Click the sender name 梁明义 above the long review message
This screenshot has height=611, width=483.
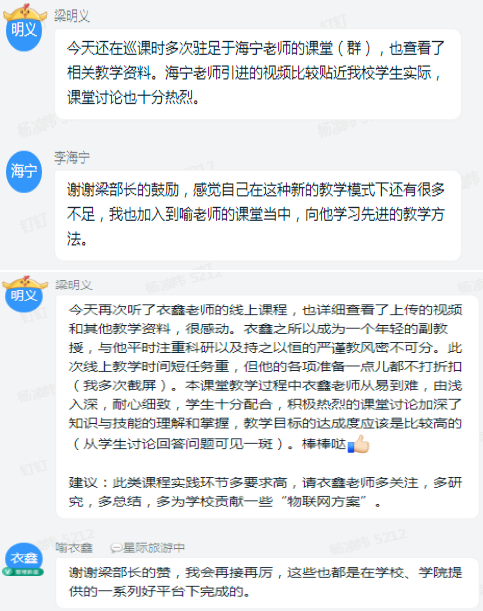(x=74, y=285)
